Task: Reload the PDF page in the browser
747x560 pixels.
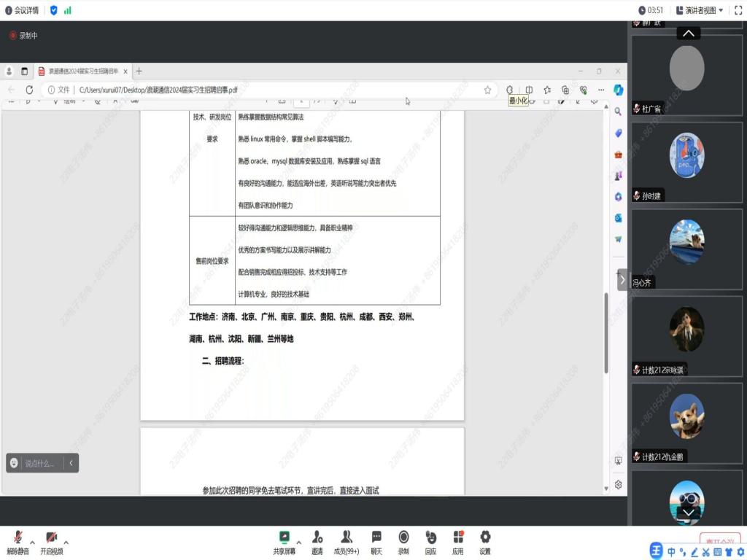Action: pos(29,90)
